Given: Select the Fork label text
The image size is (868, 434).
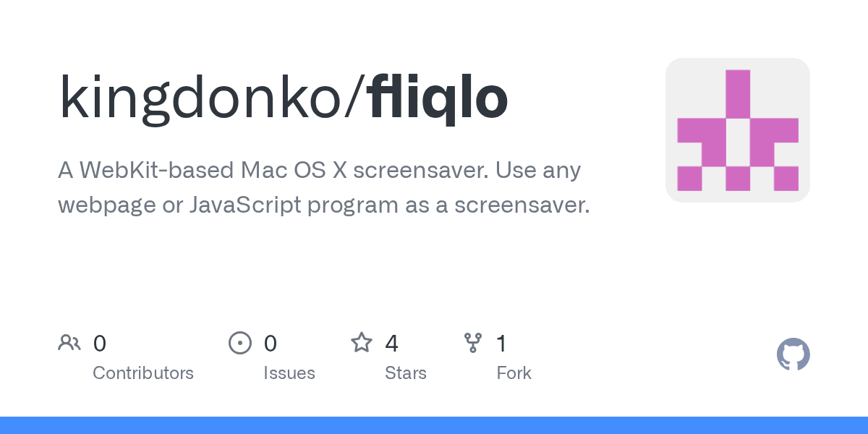Looking at the screenshot, I should (x=514, y=373).
